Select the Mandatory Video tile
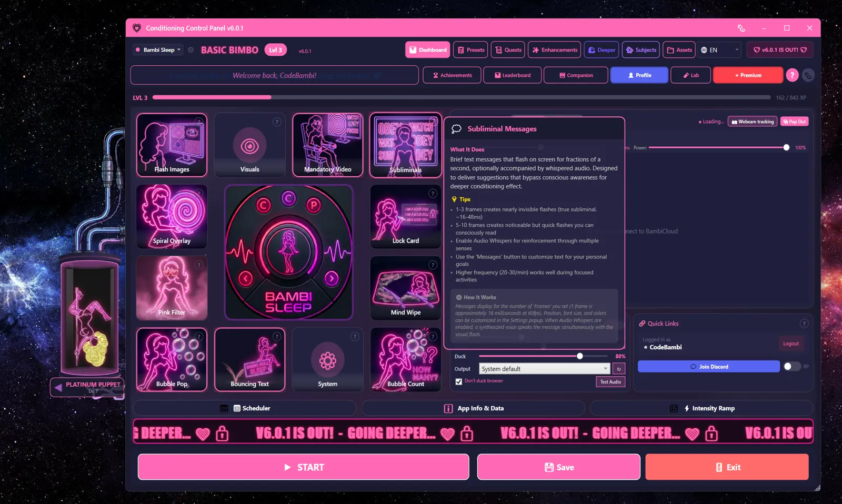 coord(327,145)
